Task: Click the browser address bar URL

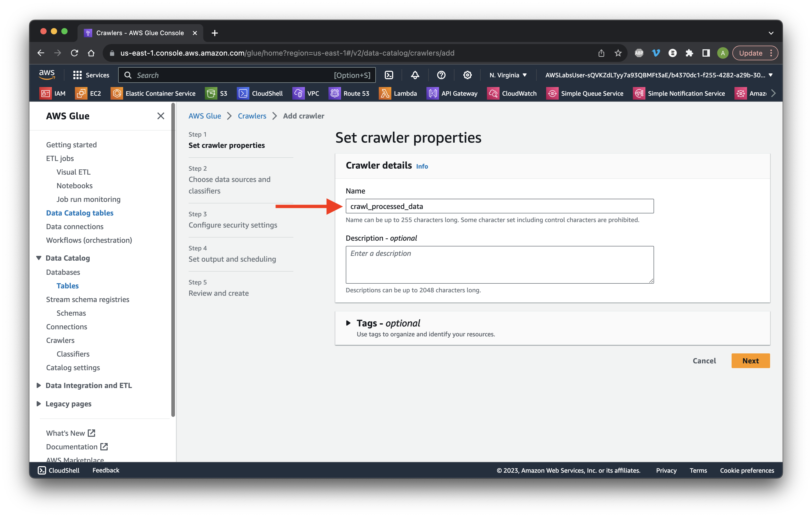Action: [287, 53]
